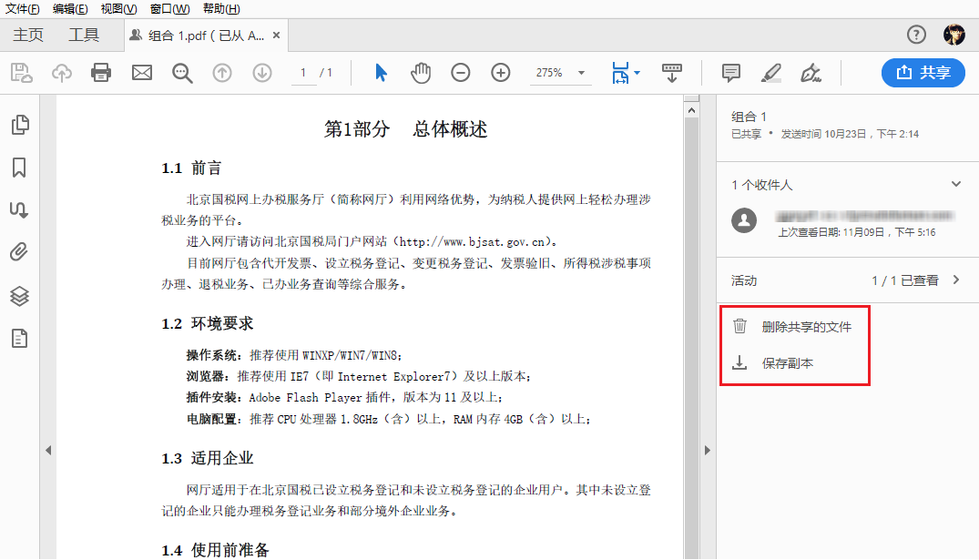Collapse the 1 个收件人 section
The image size is (979, 560).
(x=956, y=184)
